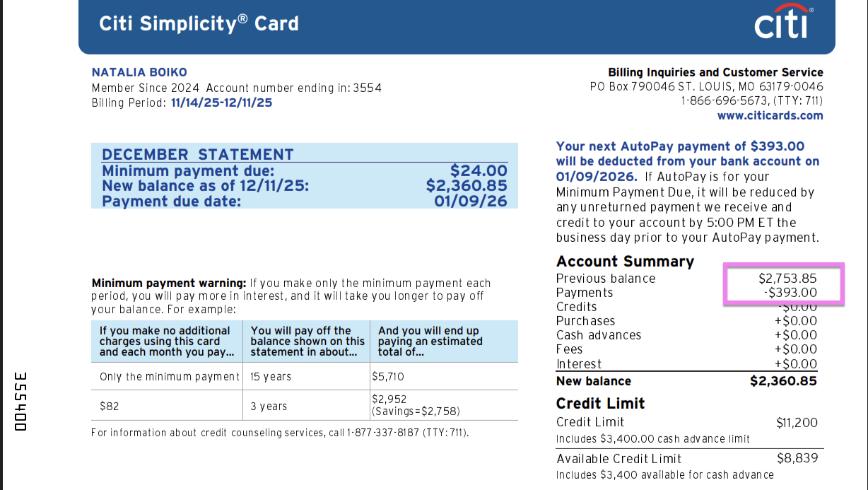Click the Citi Simplicity Card title
This screenshot has height=490, width=868.
pyautogui.click(x=199, y=23)
